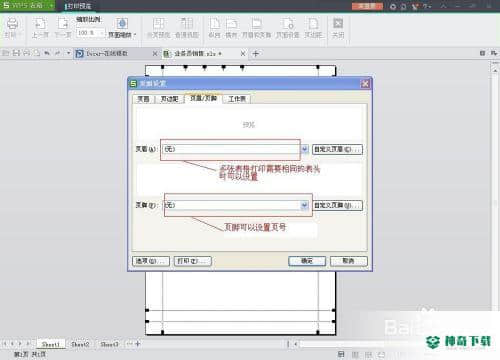Image resolution: width=500 pixels, height=360 pixels.
Task: Open the page zoom (页面缩放) icon
Action: tap(122, 28)
